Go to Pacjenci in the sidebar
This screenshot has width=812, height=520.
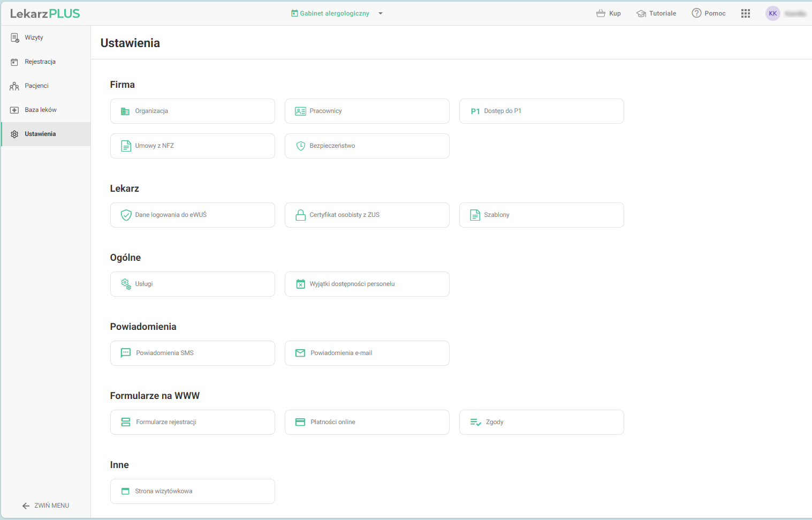coord(36,86)
